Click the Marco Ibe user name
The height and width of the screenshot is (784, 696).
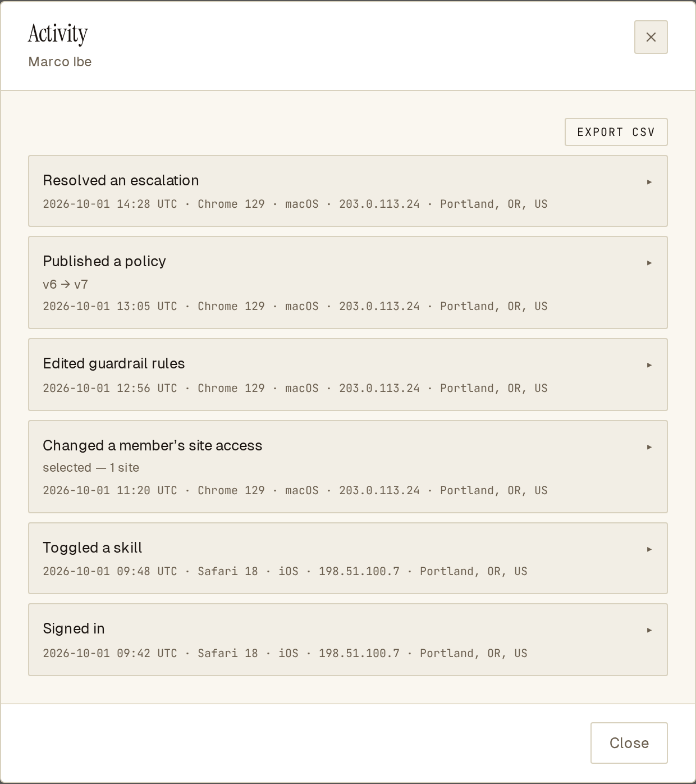coord(60,62)
